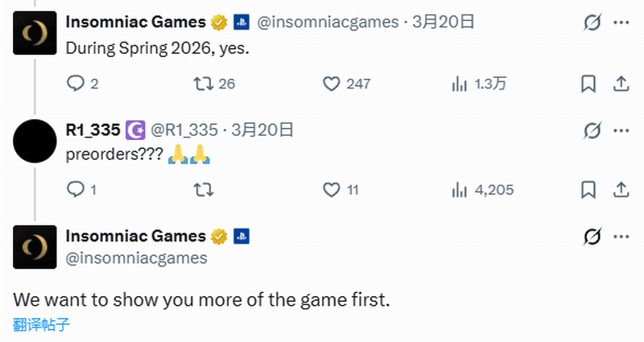Open the @insomniacgames handle on main post

point(136,258)
